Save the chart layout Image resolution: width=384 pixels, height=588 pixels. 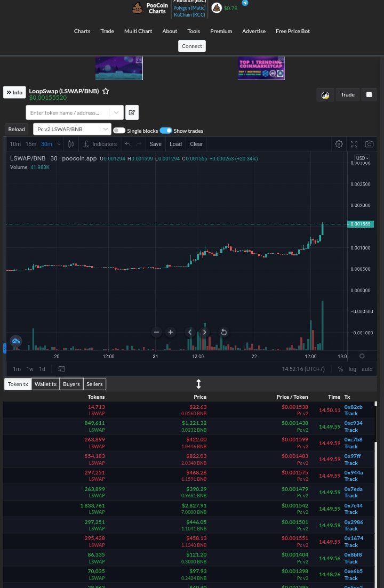[x=156, y=144]
